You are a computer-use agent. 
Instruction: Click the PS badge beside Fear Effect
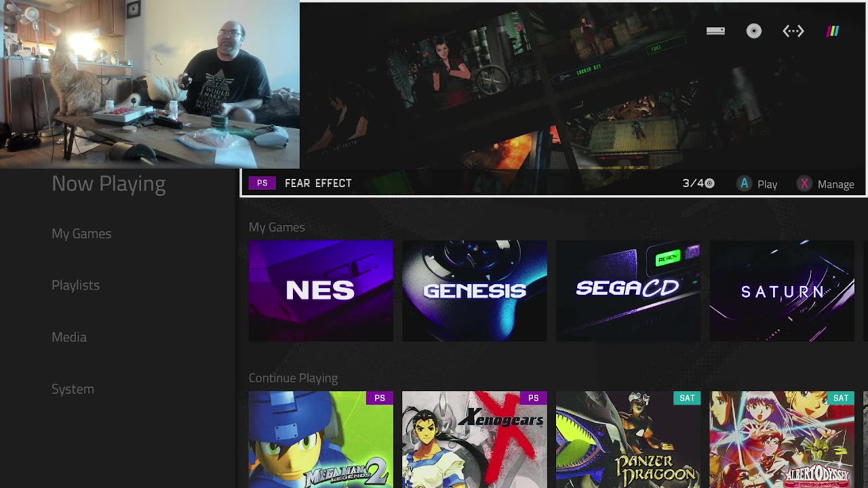(x=262, y=183)
